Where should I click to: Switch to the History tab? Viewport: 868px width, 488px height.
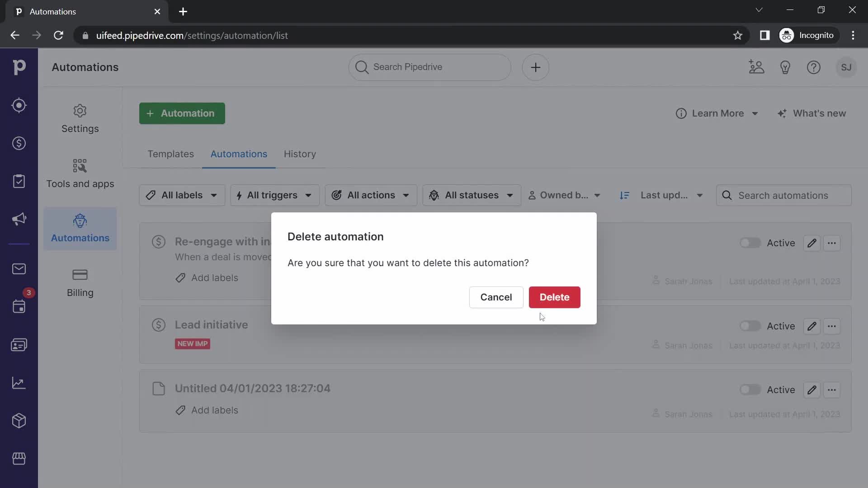300,154
